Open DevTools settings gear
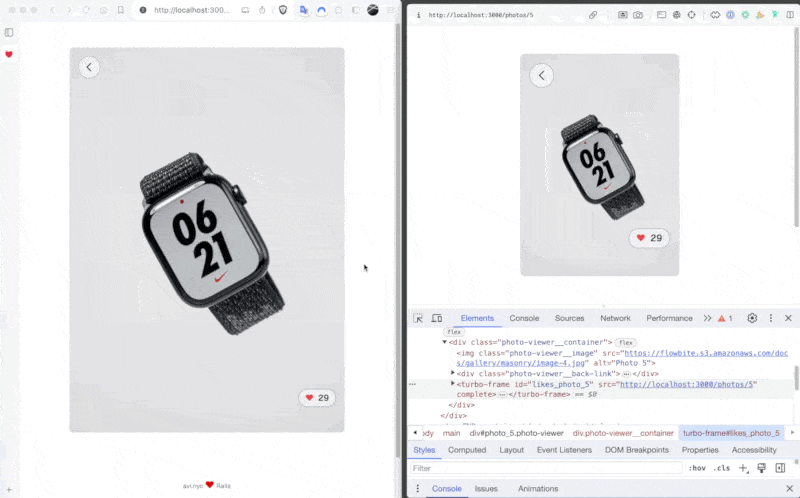Image resolution: width=800 pixels, height=498 pixels. (752, 318)
